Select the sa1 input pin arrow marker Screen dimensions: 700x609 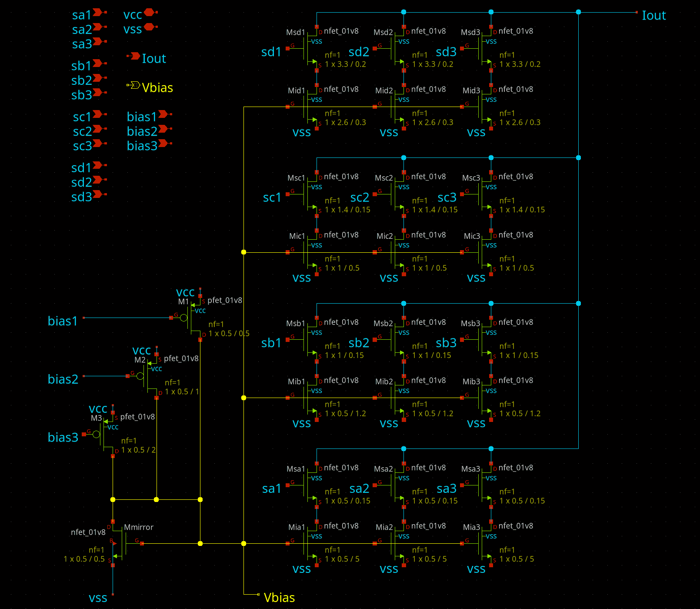coord(98,13)
